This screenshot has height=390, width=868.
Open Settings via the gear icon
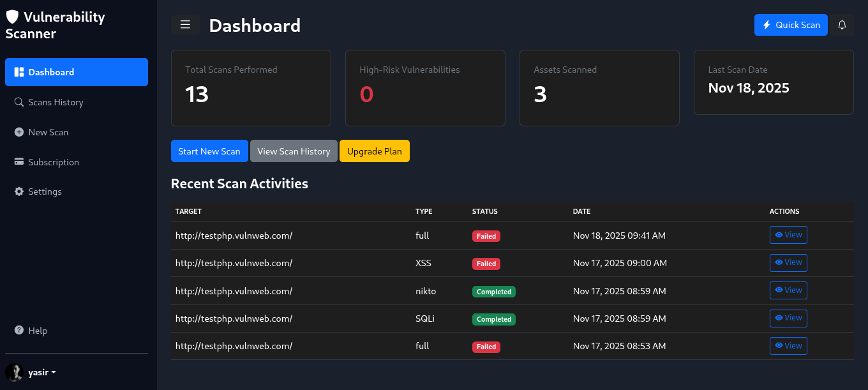[x=19, y=191]
